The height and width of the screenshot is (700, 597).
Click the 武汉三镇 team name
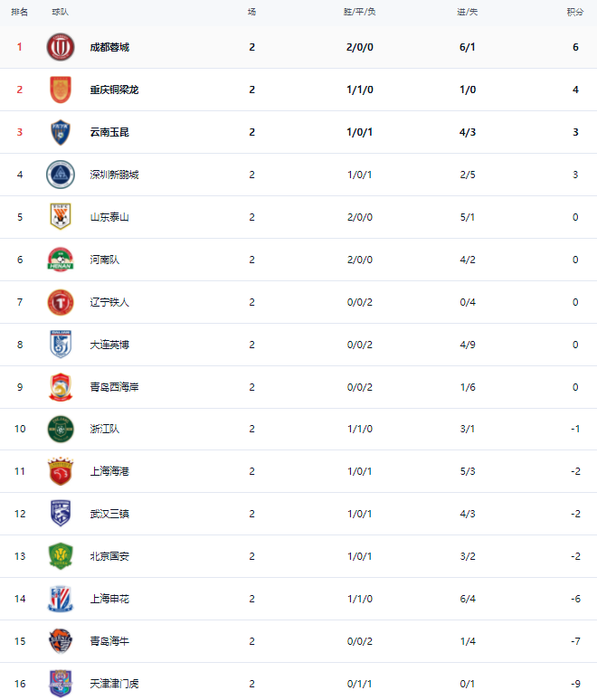click(x=109, y=514)
